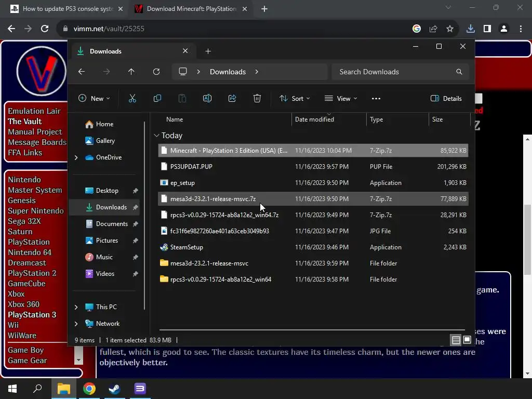
Task: Open the See more three-dots menu in Explorer
Action: pyautogui.click(x=376, y=98)
